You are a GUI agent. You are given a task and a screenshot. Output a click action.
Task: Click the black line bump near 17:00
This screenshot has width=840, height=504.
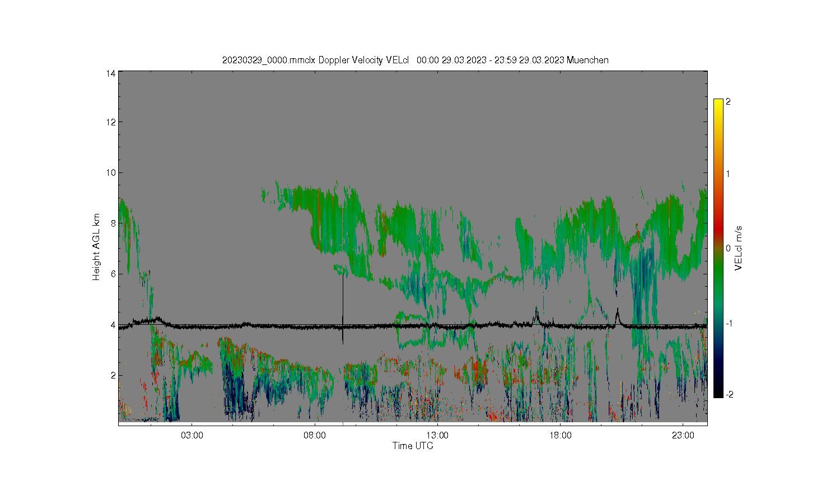point(536,315)
